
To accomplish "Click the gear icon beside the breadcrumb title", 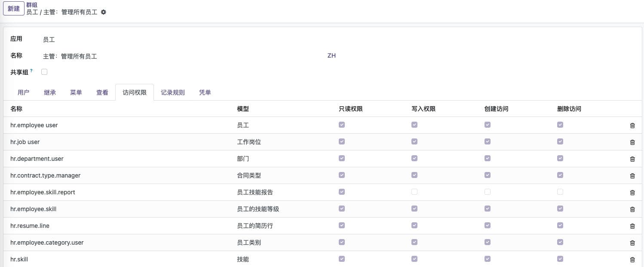I will pos(104,12).
